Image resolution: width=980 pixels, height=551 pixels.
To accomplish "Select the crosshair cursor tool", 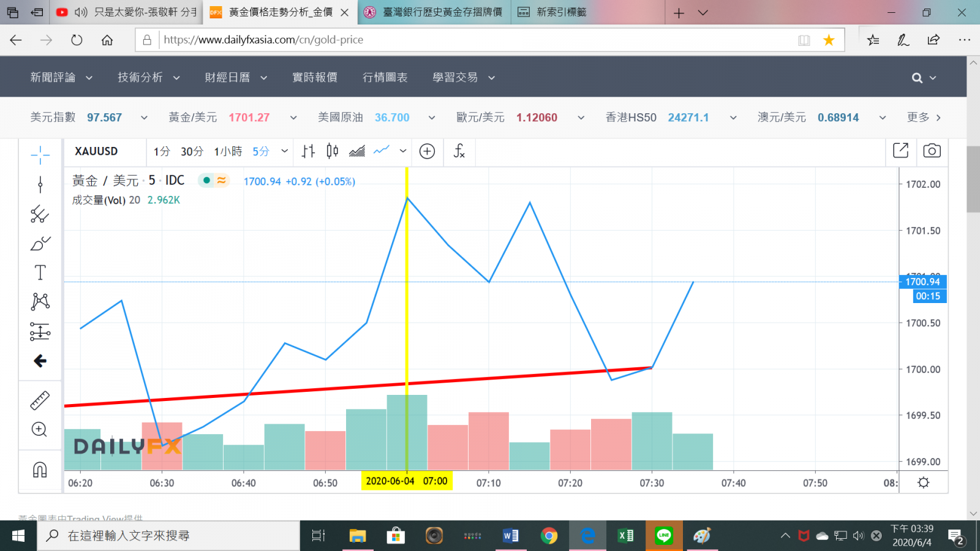I will [x=40, y=156].
